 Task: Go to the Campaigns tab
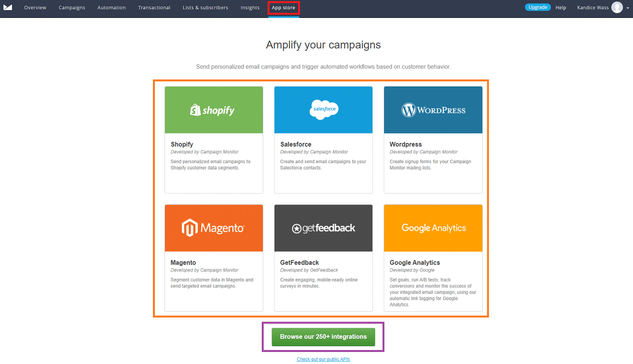[x=72, y=8]
